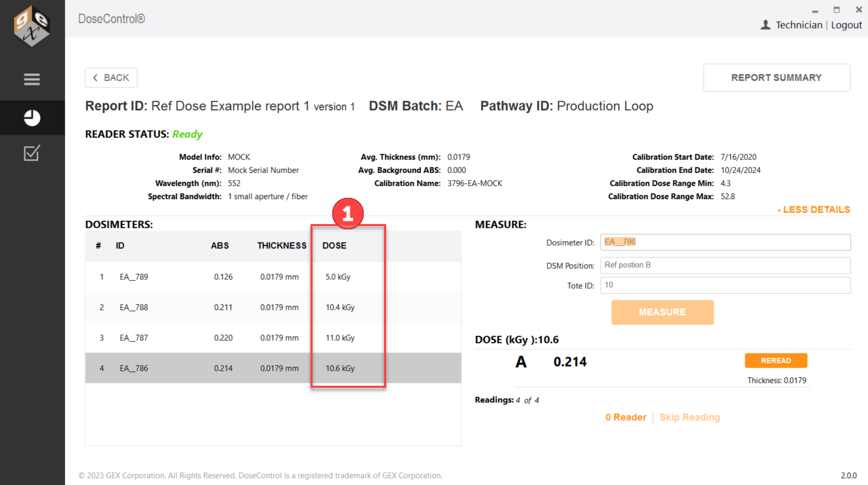868x485 pixels.
Task: Click the wavelength value 552
Action: point(234,183)
